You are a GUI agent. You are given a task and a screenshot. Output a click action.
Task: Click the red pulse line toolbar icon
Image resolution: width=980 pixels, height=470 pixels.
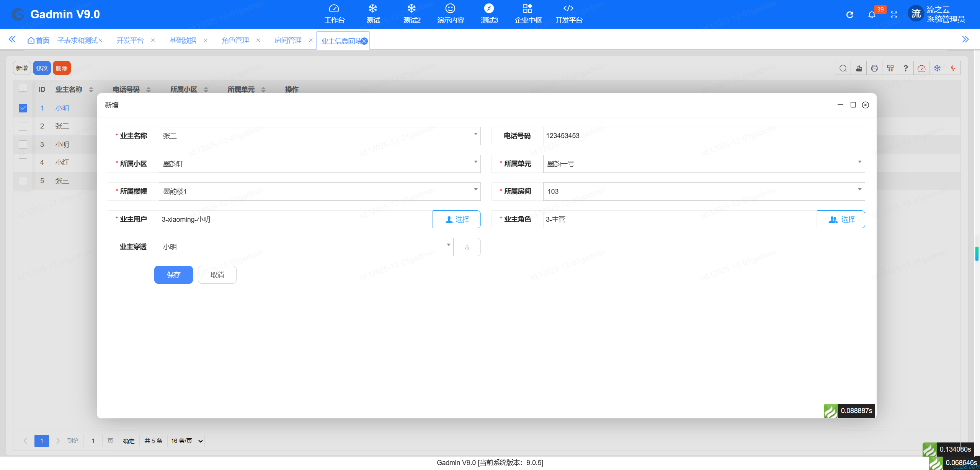coord(953,68)
